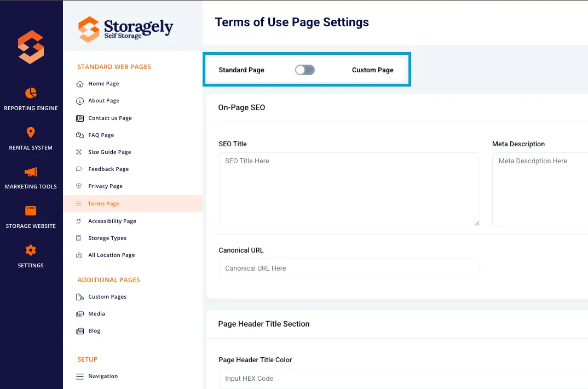Click the FAQ Page chat bubbles icon
The image size is (588, 389).
pyautogui.click(x=79, y=135)
